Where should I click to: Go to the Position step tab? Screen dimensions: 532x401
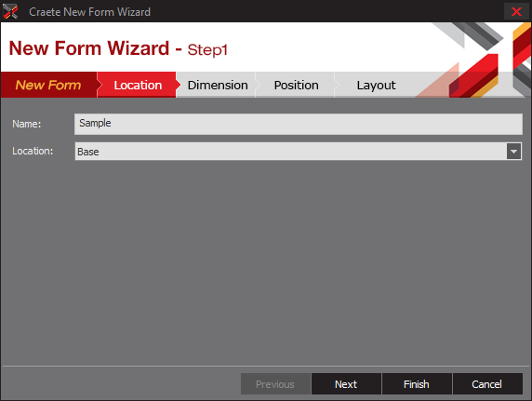[296, 85]
